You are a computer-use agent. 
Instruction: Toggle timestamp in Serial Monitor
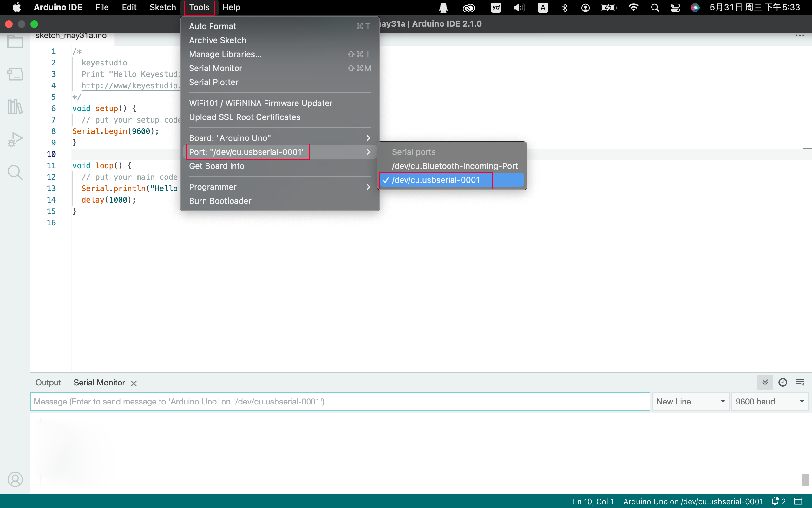click(783, 382)
